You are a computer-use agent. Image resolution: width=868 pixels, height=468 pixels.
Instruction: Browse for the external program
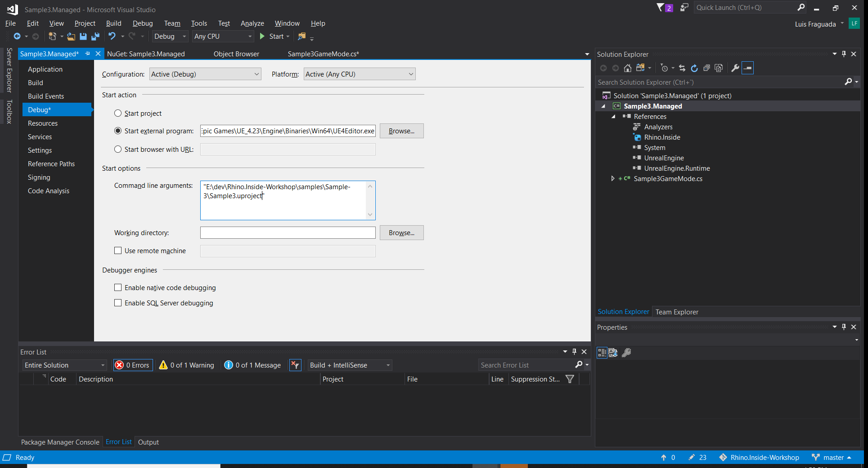pos(401,131)
